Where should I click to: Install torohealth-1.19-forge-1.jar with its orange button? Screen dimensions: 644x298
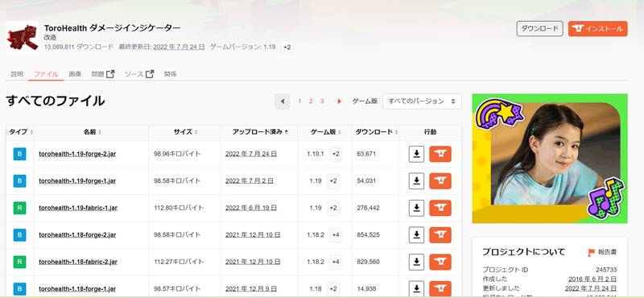(x=440, y=181)
